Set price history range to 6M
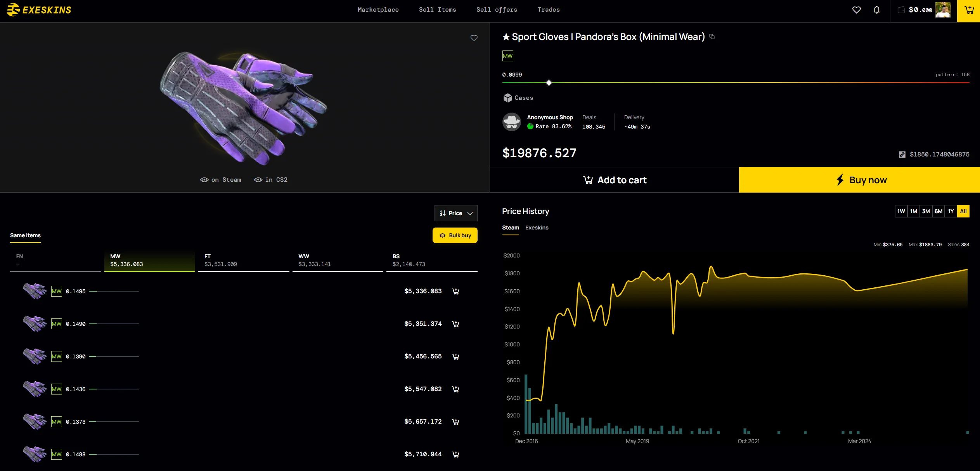This screenshot has width=980, height=471. point(938,211)
